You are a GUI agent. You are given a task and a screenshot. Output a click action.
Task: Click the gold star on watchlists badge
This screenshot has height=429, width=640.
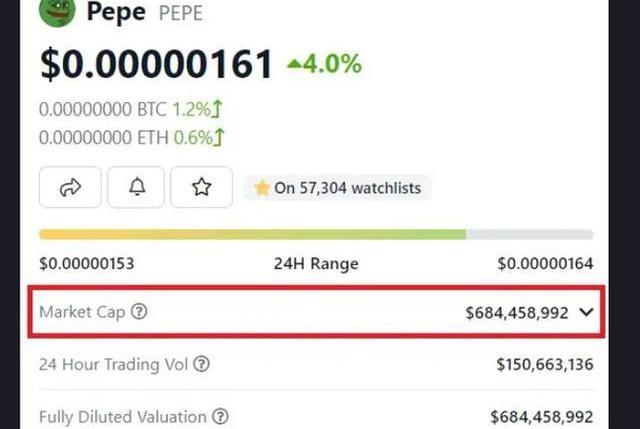tap(262, 188)
